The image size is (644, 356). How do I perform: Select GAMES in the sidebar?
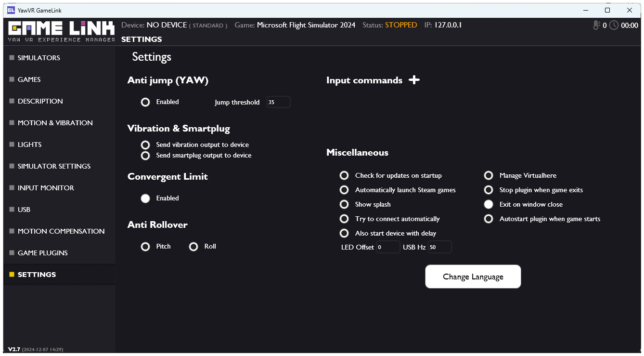[30, 79]
